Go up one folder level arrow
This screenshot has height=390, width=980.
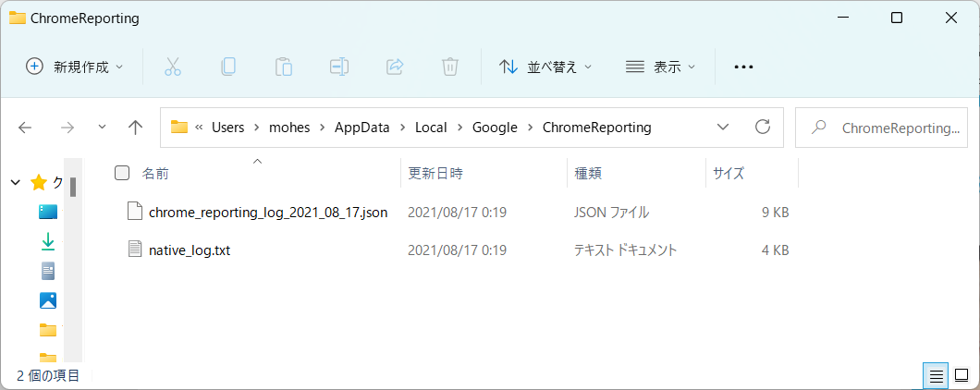(x=135, y=128)
